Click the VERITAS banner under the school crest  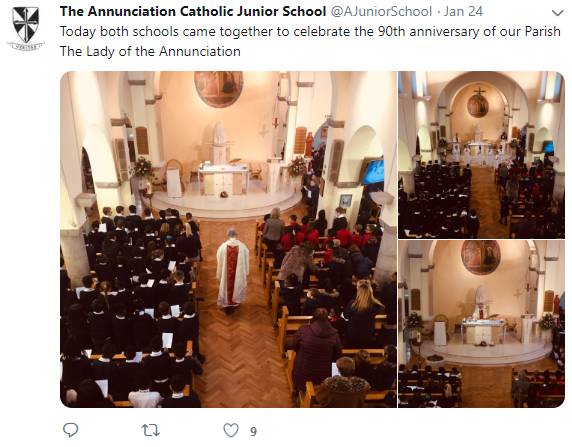26,46
